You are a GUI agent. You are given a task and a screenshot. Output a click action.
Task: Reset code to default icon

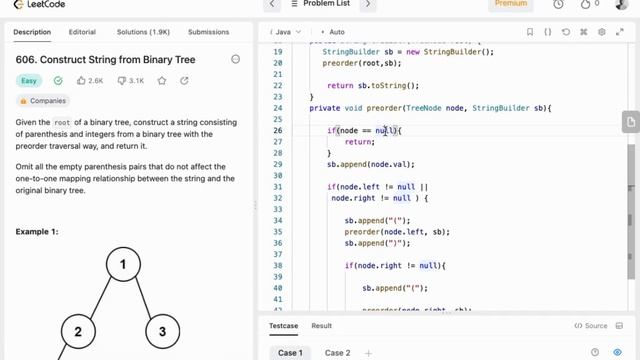click(x=566, y=32)
